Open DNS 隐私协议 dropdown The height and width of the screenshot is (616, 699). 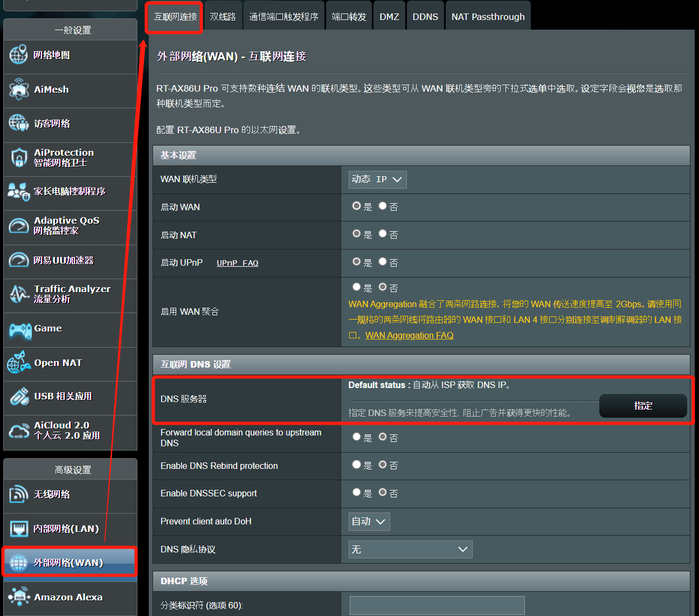(410, 549)
